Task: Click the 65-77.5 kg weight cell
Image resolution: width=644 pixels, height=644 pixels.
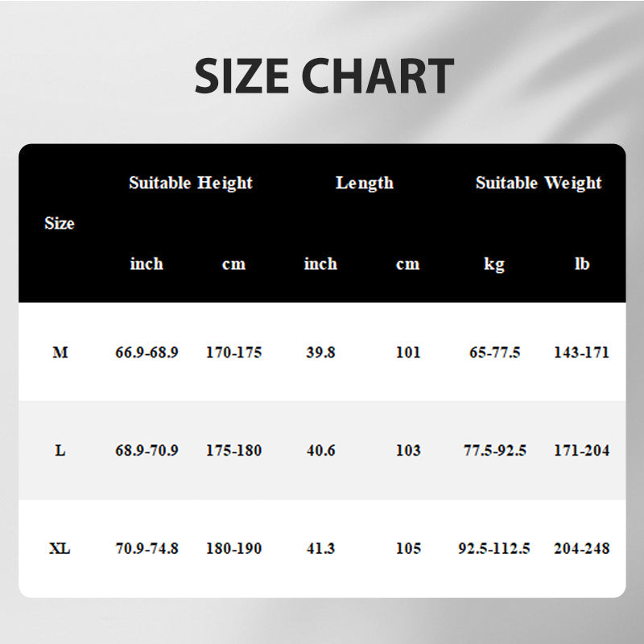Action: 494,353
